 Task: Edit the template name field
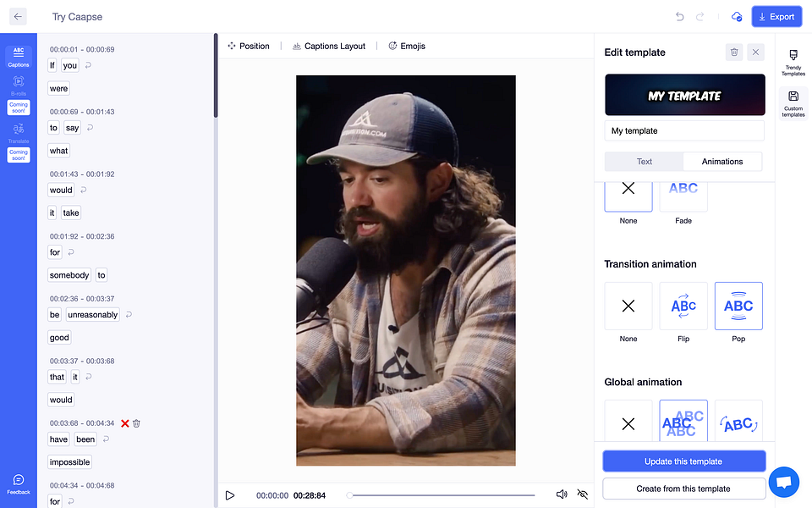tap(684, 130)
